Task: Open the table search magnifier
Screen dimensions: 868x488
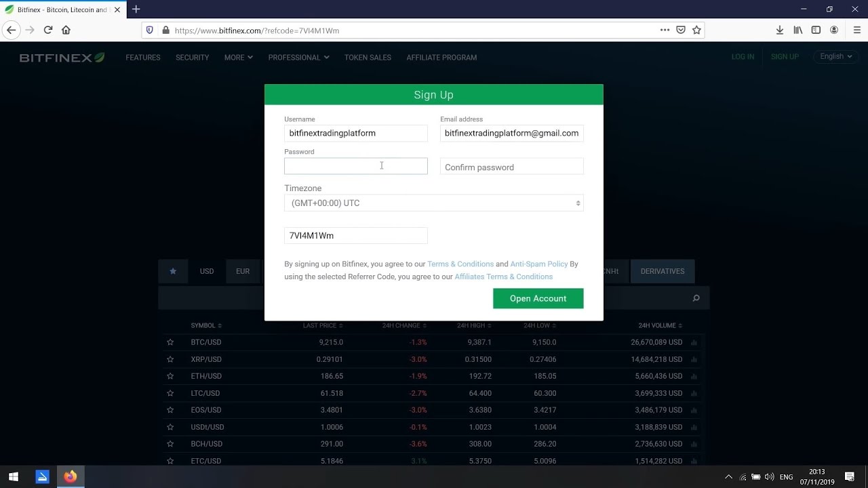Action: pyautogui.click(x=695, y=297)
